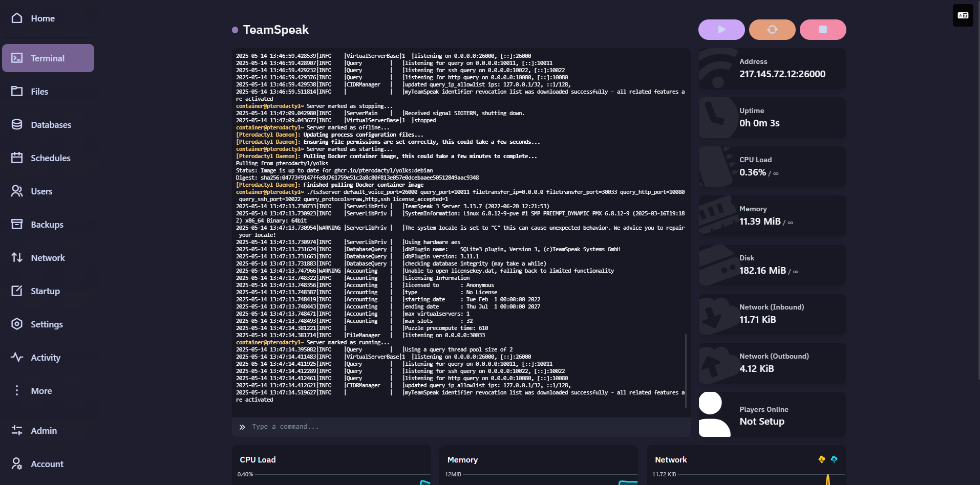The height and width of the screenshot is (485, 980).
Task: Click the yellow inbound cloud icon in Network chart
Action: (x=822, y=459)
